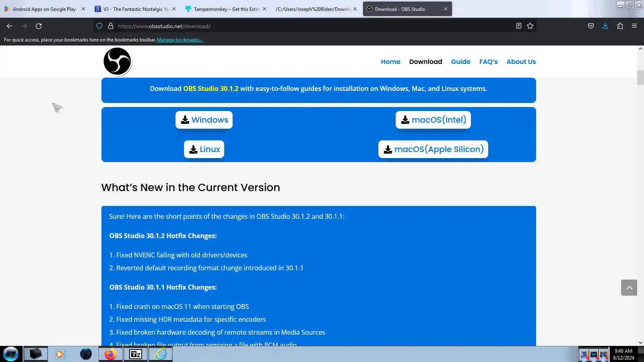This screenshot has width=644, height=362.
Task: Click the taskbar clock showing 9:40 AM
Action: click(x=623, y=354)
